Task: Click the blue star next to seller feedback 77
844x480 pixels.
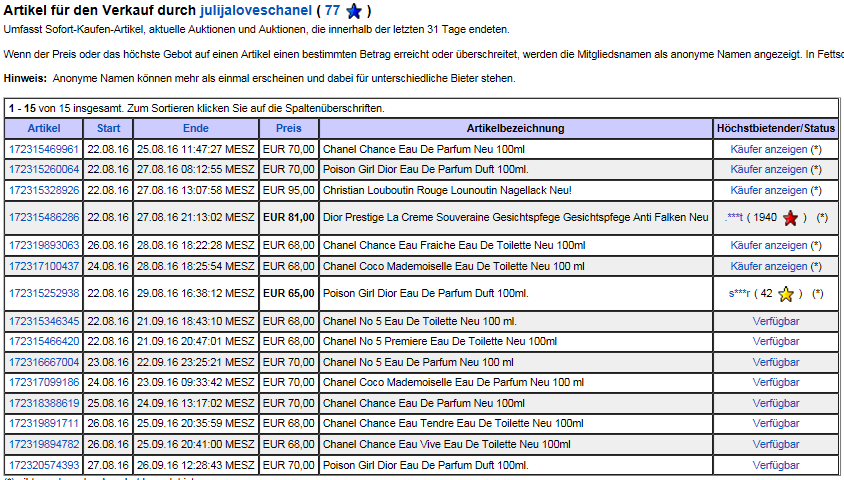Action: pyautogui.click(x=354, y=11)
